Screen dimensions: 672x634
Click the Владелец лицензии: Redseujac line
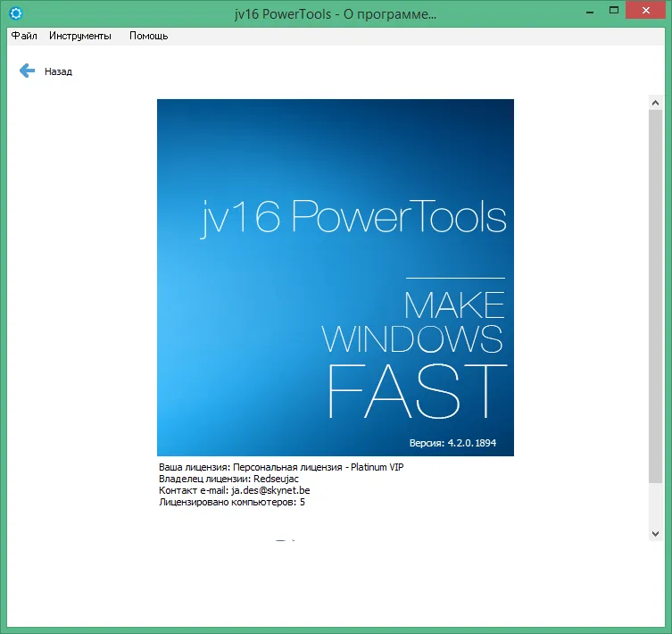click(x=228, y=479)
